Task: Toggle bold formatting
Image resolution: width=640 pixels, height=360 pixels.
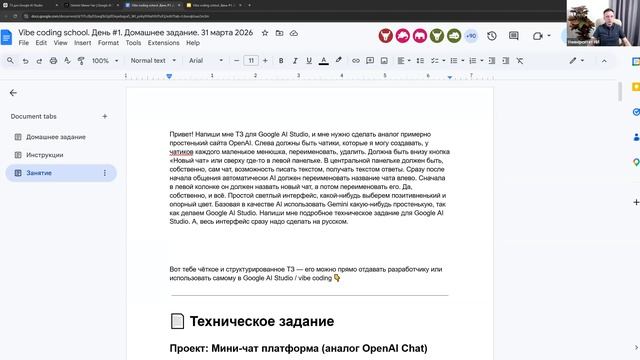Action: point(281,60)
